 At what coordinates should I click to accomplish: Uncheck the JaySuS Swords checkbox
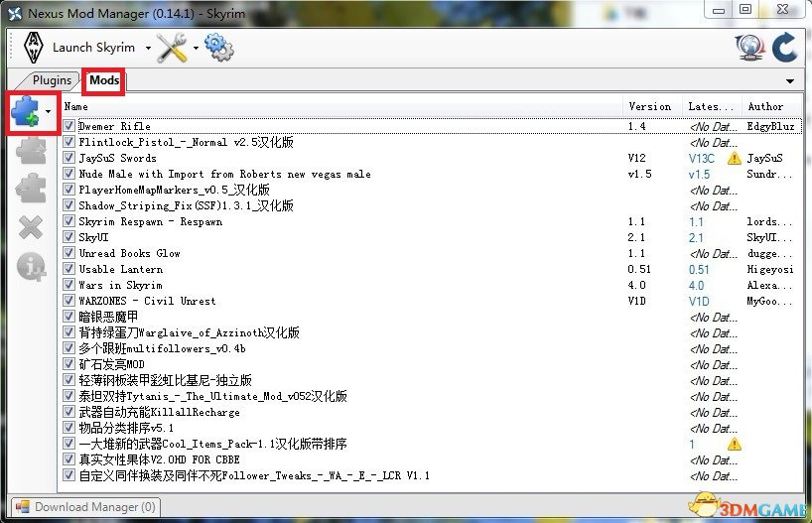(68, 158)
